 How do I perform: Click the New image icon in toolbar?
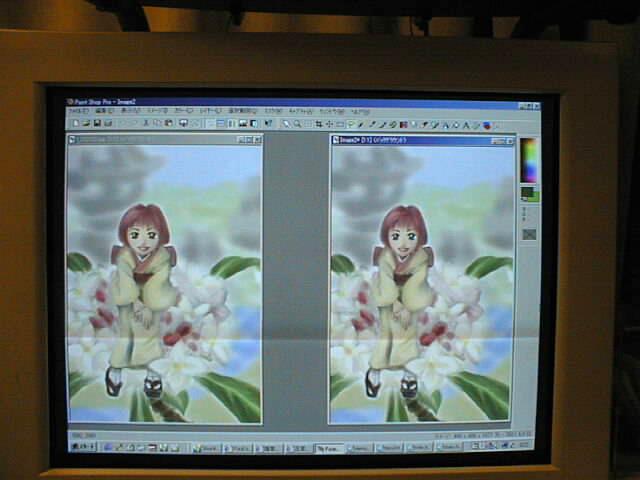[76, 123]
